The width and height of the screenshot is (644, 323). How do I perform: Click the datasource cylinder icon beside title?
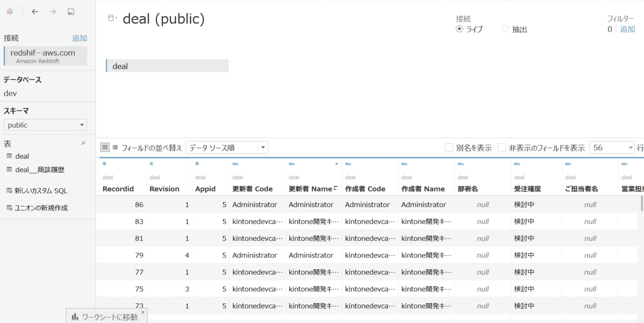[x=111, y=18]
